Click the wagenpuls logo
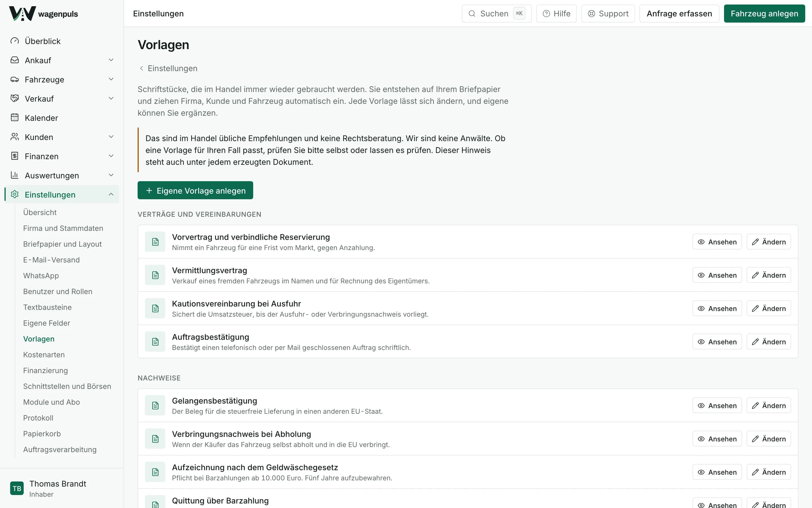The height and width of the screenshot is (508, 812). pyautogui.click(x=43, y=14)
